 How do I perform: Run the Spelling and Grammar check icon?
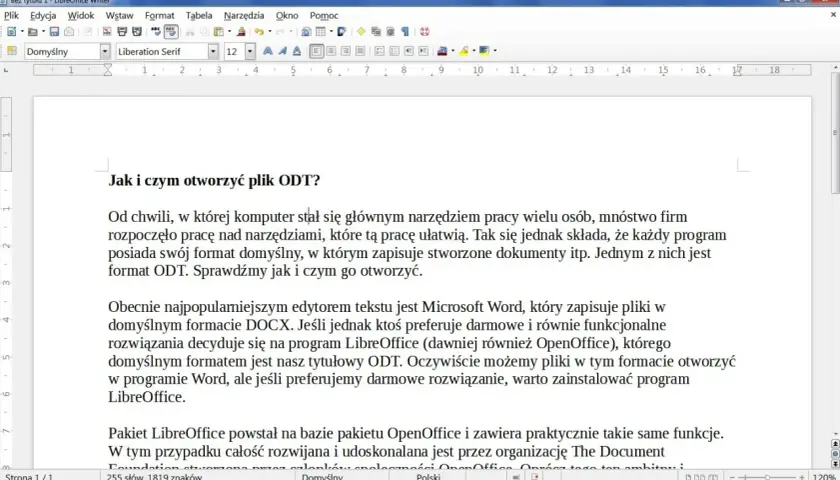pos(156,32)
